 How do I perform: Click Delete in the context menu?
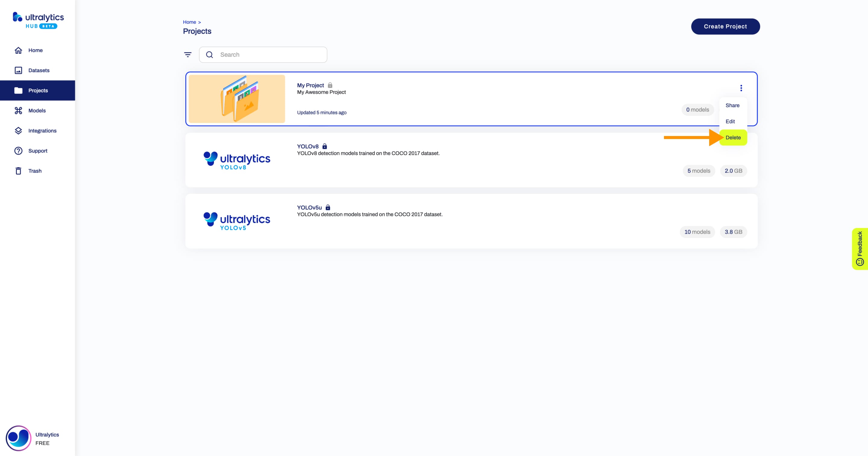coord(734,137)
